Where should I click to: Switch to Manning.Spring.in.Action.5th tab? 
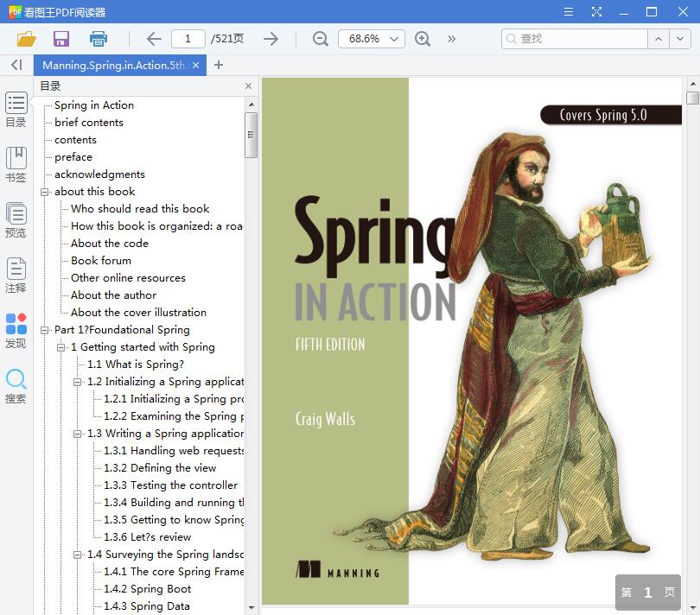click(114, 65)
